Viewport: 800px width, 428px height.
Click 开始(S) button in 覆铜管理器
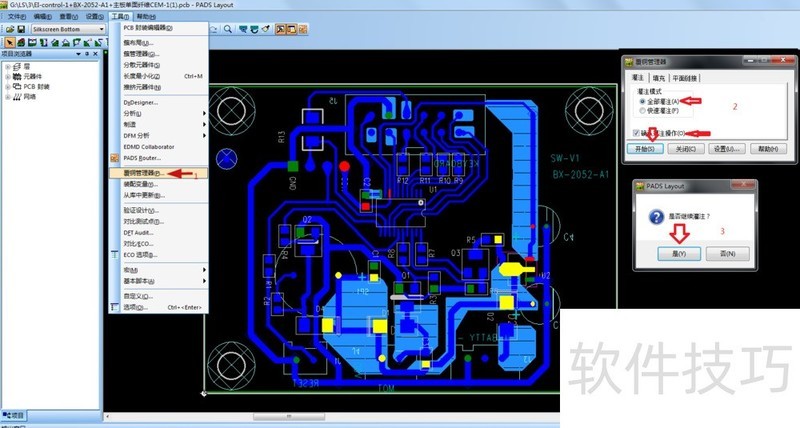[x=645, y=149]
